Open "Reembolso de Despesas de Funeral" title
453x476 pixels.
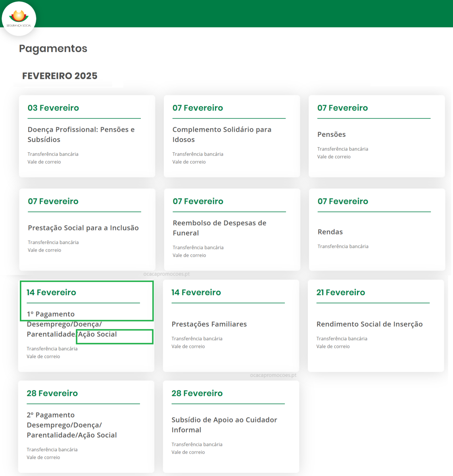[x=219, y=228]
